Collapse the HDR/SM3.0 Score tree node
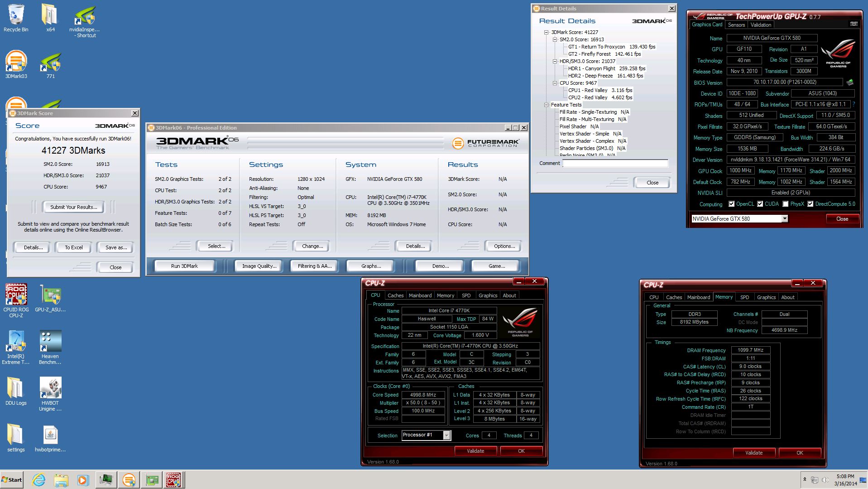868x489 pixels. [555, 61]
